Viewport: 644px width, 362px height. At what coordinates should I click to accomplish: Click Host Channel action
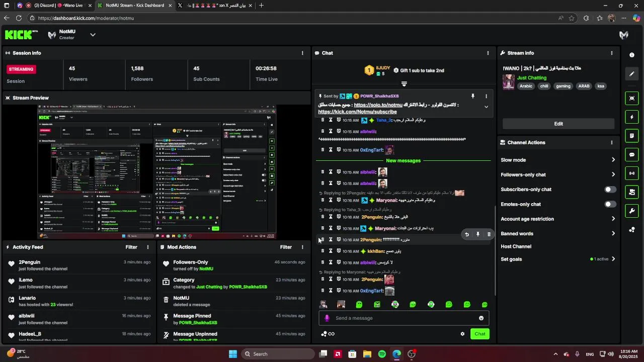click(516, 246)
